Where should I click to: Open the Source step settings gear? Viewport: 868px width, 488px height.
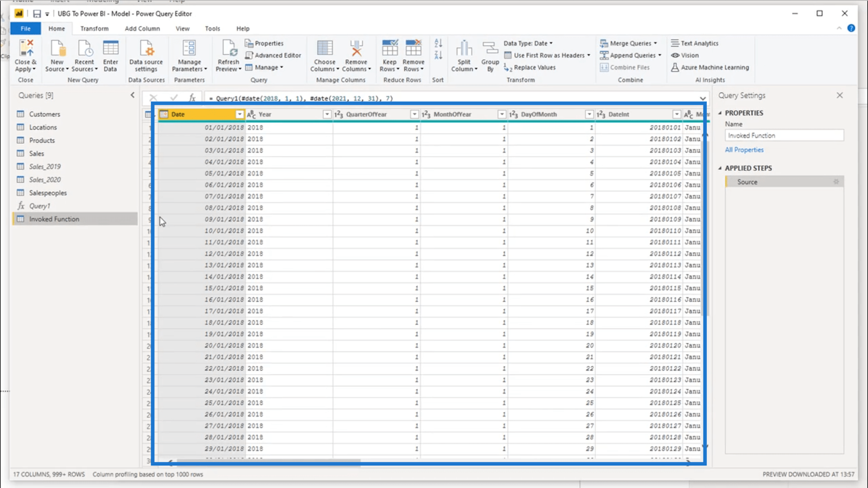click(x=836, y=182)
